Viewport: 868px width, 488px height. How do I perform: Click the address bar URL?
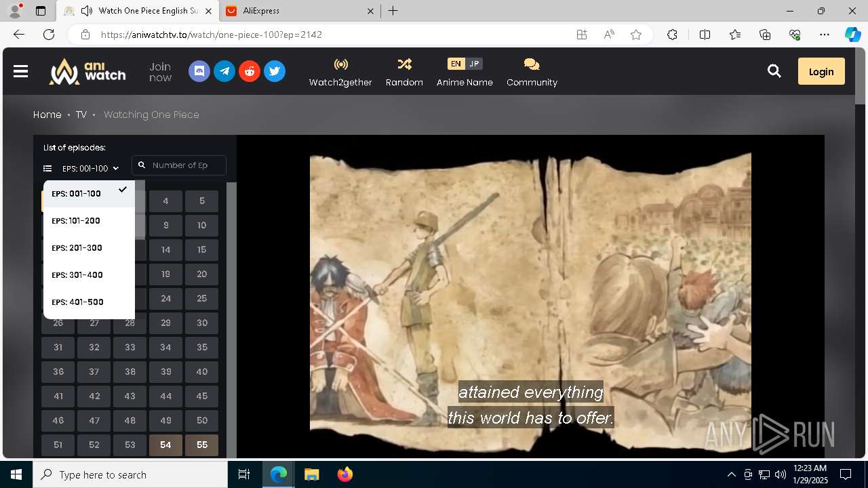(x=212, y=35)
